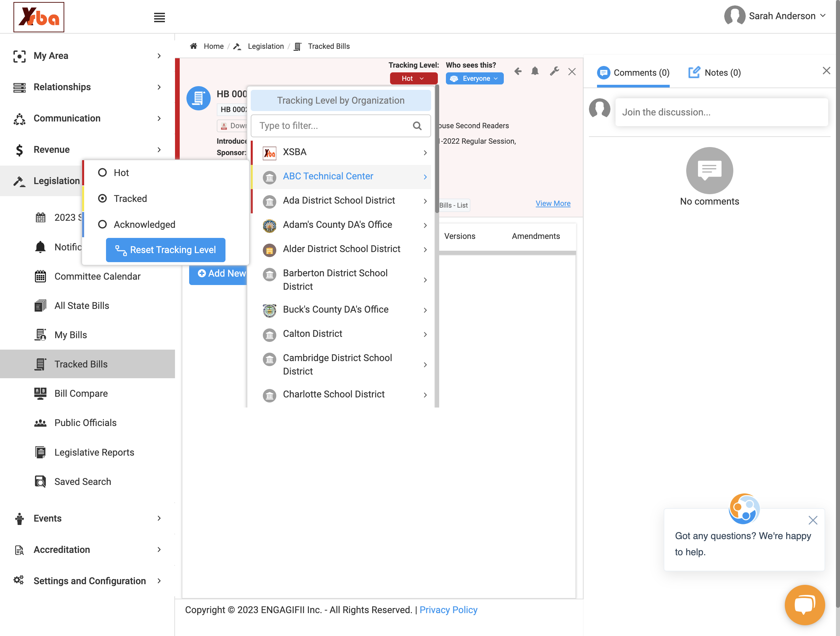Select the Hot tracking level radio
Image resolution: width=840 pixels, height=636 pixels.
pyautogui.click(x=102, y=173)
